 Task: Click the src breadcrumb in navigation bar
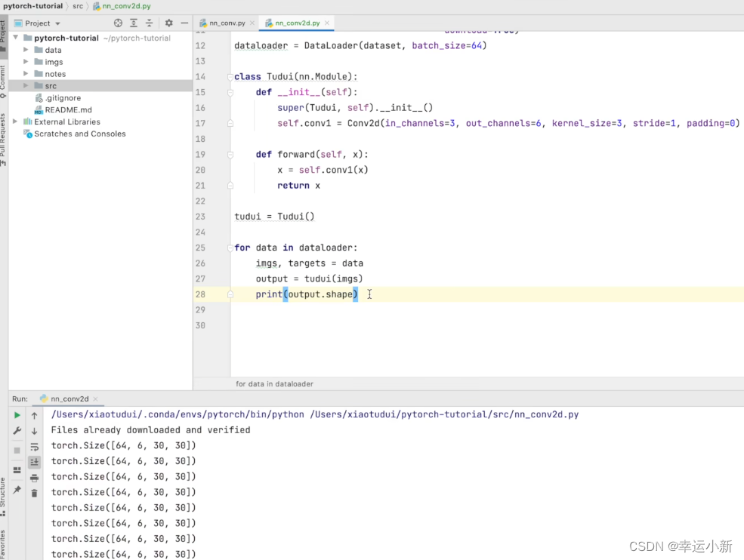[78, 6]
